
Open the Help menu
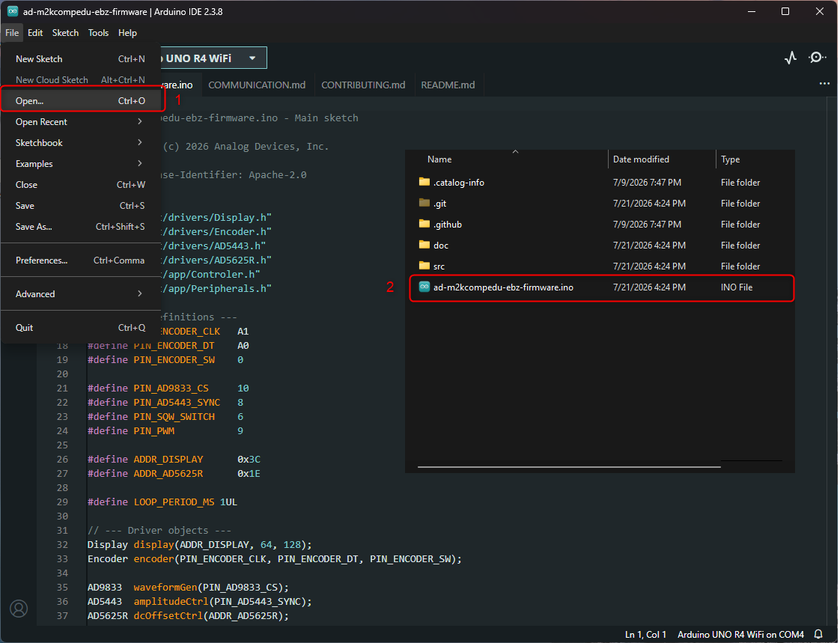click(127, 33)
